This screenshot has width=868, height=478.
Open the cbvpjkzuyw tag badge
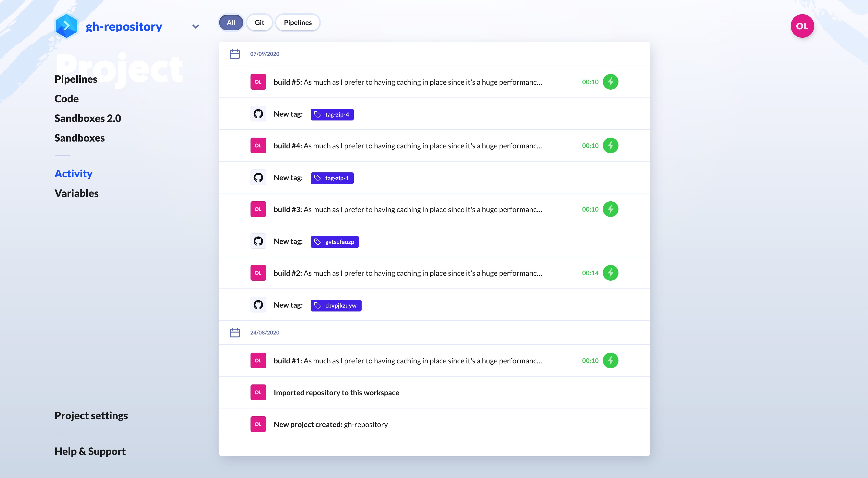(x=336, y=306)
